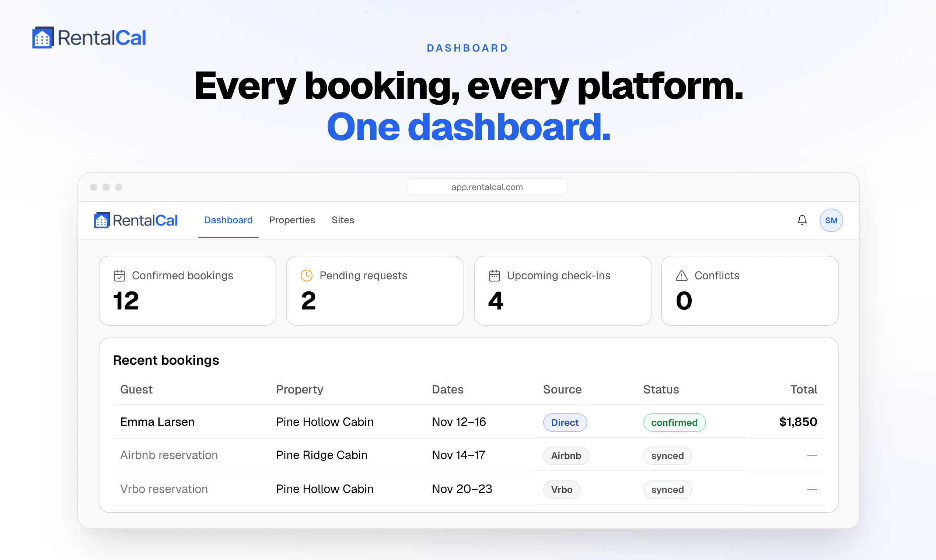
Task: Click the notification bell icon
Action: pos(802,220)
